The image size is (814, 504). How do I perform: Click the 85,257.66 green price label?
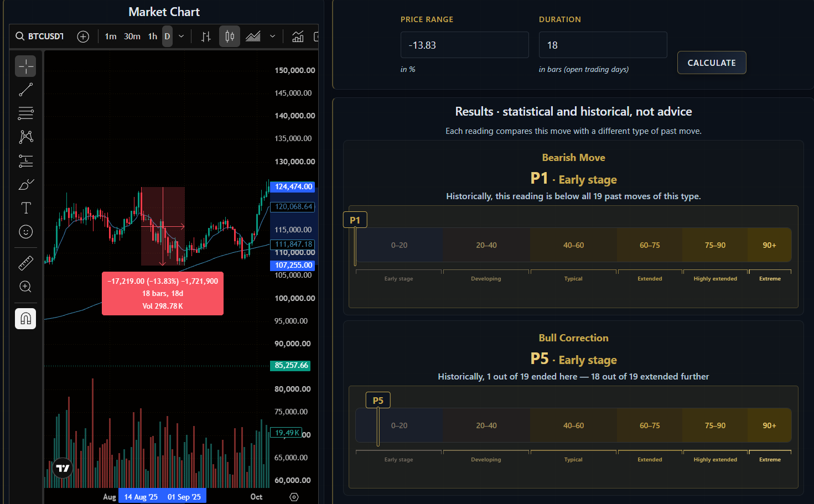(291, 366)
